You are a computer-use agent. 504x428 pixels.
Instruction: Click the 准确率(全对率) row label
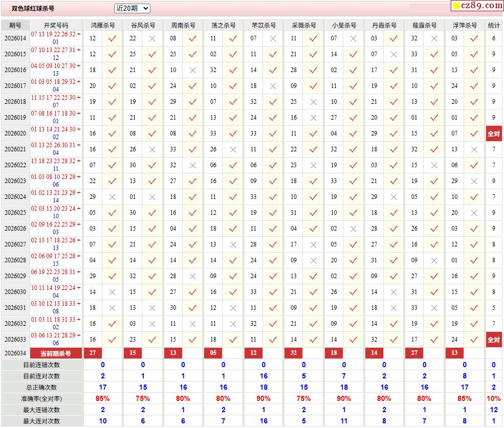coord(41,398)
